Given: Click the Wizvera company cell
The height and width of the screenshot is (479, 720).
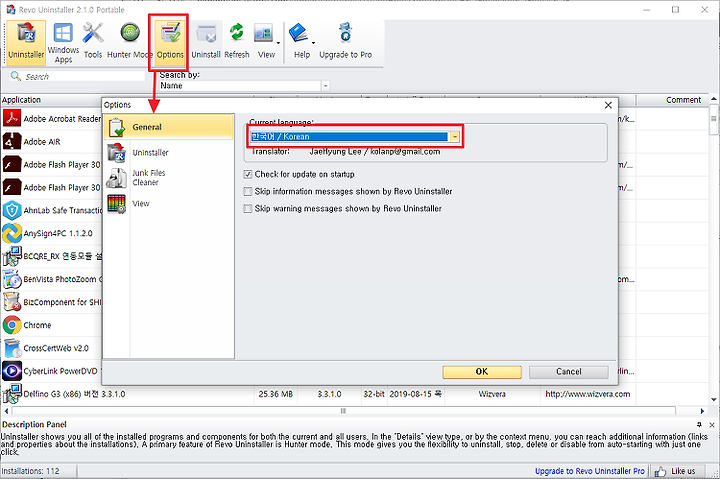Looking at the screenshot, I should tap(492, 394).
